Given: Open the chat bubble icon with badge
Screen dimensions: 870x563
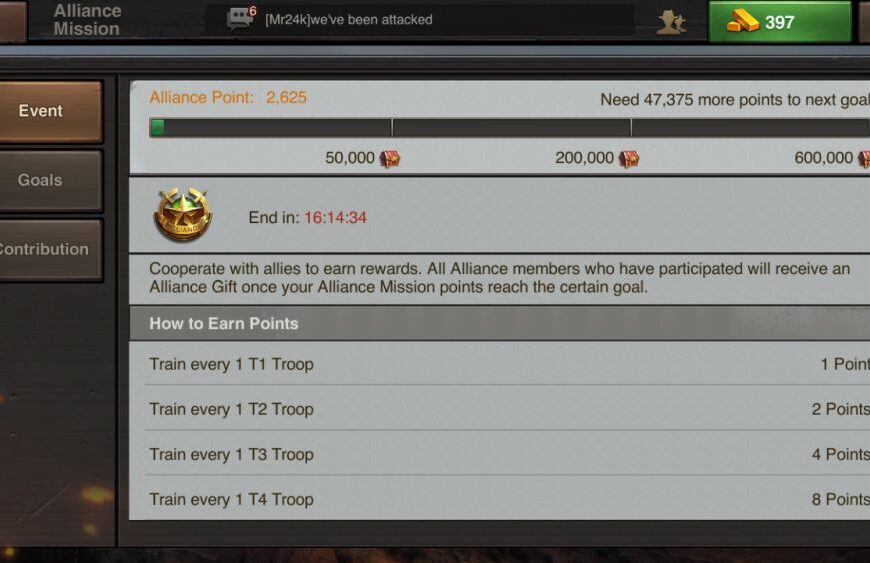Looking at the screenshot, I should (241, 17).
